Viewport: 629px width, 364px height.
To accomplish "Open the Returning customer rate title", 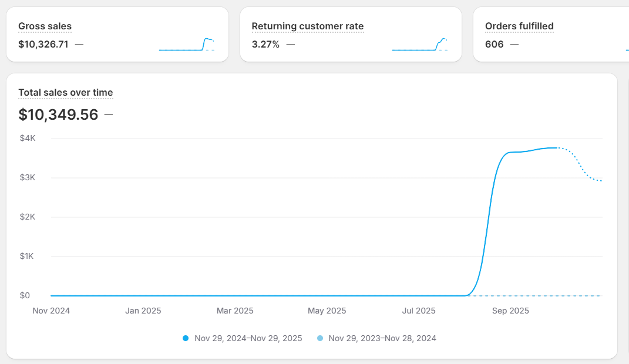I will 307,26.
